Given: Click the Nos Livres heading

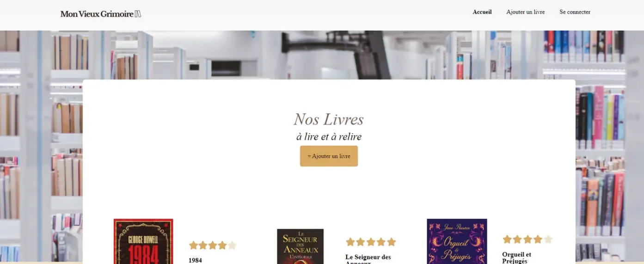Looking at the screenshot, I should pyautogui.click(x=329, y=119).
